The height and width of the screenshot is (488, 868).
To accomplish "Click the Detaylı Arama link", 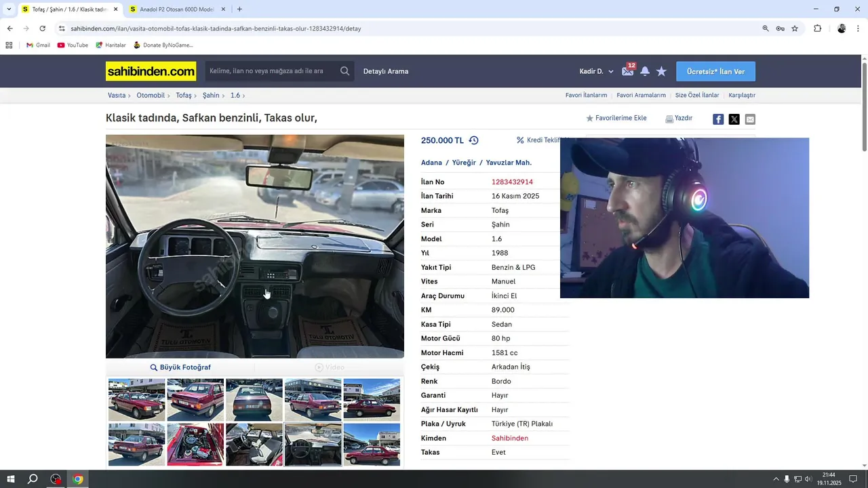I will point(386,71).
